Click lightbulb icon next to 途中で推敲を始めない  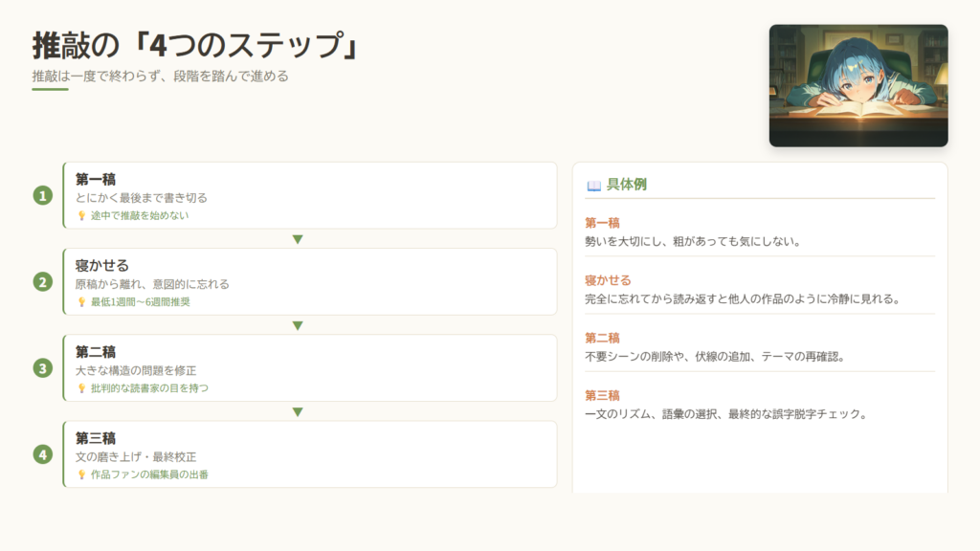(x=81, y=215)
